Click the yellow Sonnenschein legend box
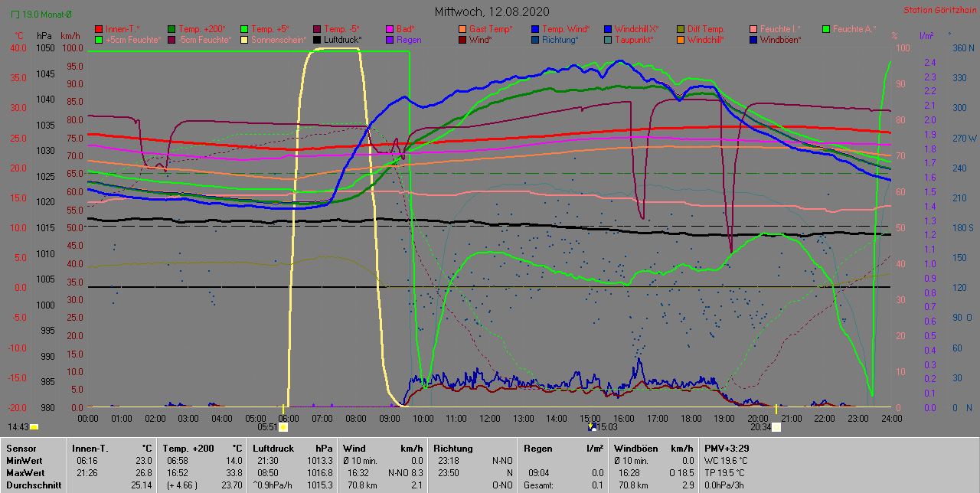This screenshot has height=493, width=980. click(244, 40)
